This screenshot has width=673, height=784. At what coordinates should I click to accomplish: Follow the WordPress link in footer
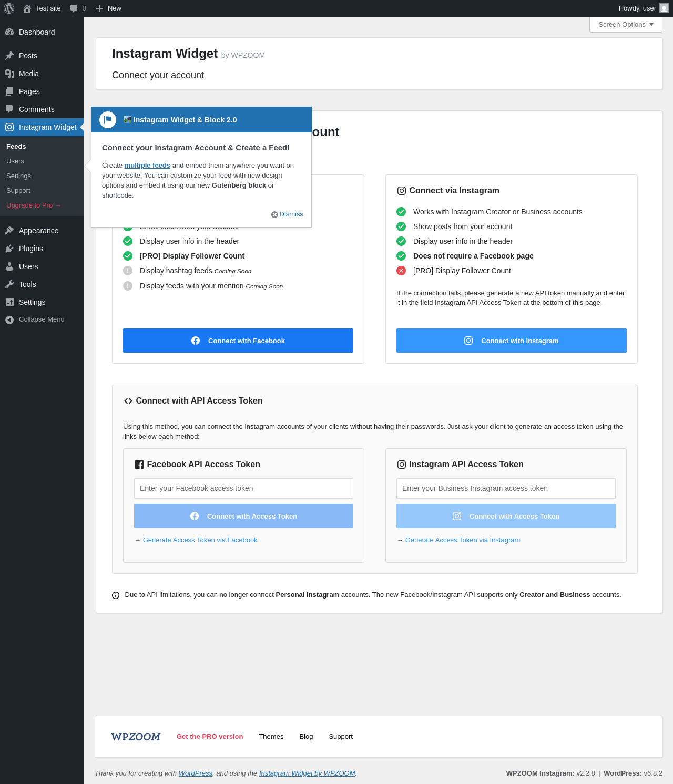(x=196, y=773)
